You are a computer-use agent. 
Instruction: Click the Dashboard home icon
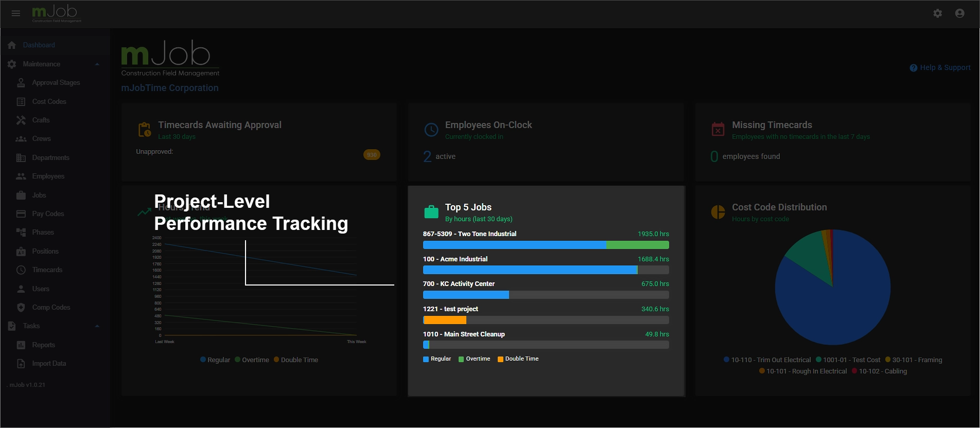pos(12,45)
